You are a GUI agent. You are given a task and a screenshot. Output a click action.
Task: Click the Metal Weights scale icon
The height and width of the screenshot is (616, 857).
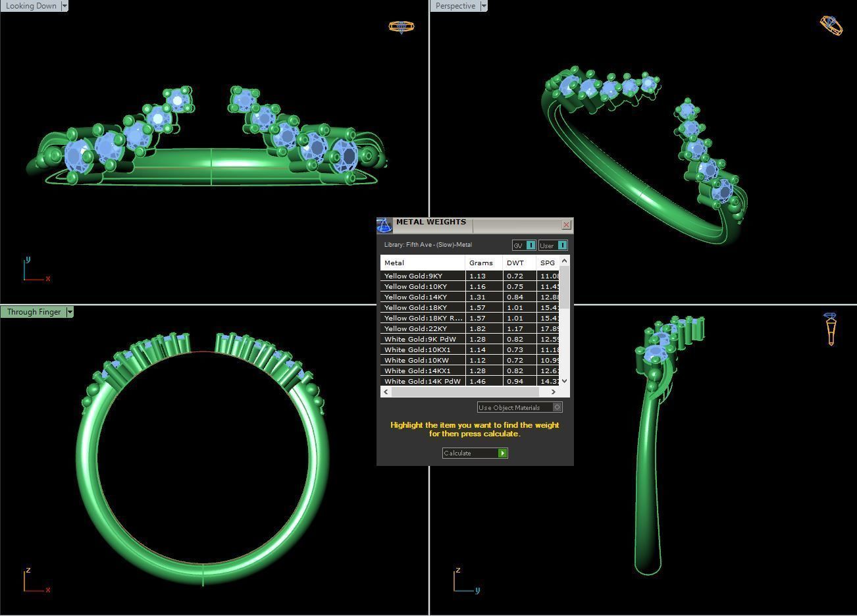[x=384, y=225]
